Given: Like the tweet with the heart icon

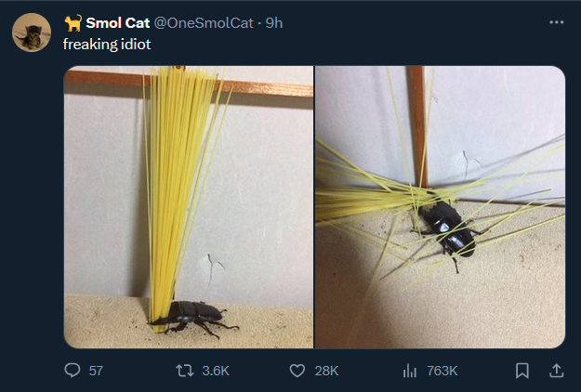Looking at the screenshot, I should tap(297, 371).
